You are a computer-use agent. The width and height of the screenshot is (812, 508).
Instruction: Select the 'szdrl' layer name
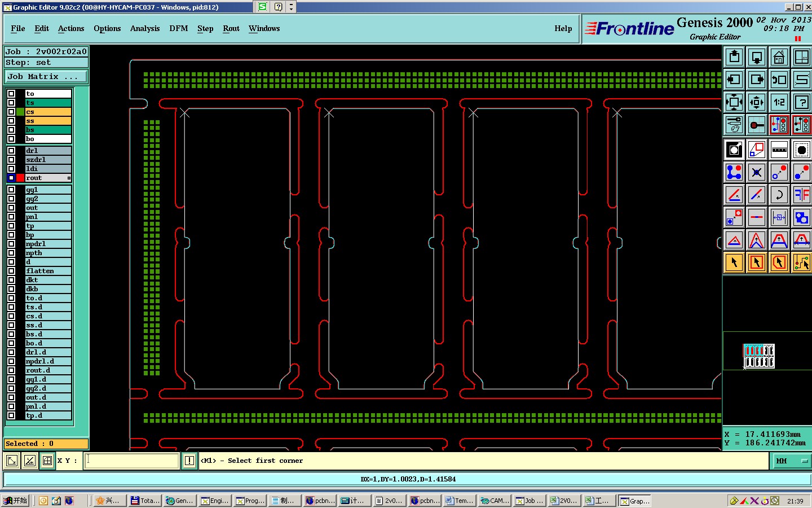[x=48, y=160]
